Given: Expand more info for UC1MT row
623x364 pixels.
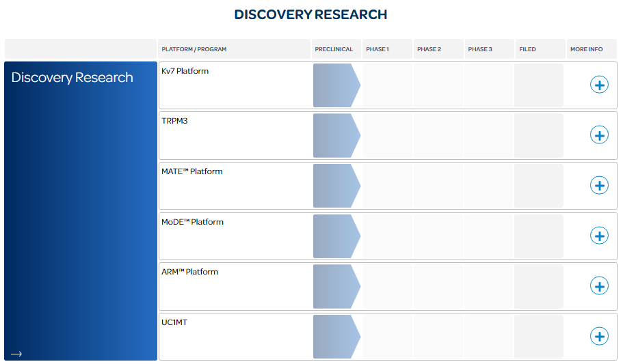Looking at the screenshot, I should (x=599, y=336).
